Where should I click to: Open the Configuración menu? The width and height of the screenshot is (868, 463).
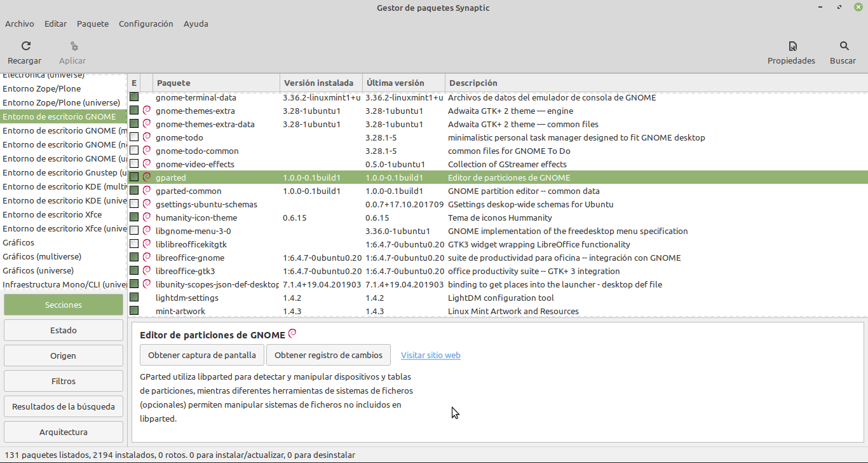coord(146,24)
